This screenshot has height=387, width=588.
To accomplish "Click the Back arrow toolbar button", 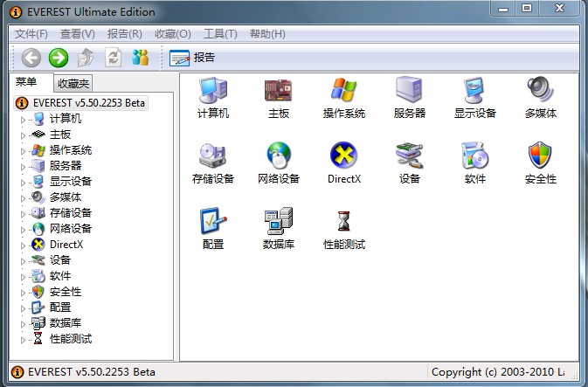I will click(x=31, y=58).
